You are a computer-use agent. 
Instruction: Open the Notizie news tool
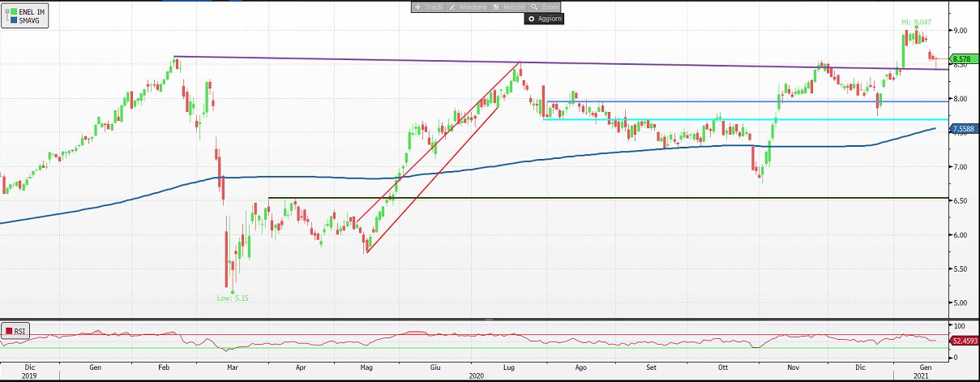509,6
